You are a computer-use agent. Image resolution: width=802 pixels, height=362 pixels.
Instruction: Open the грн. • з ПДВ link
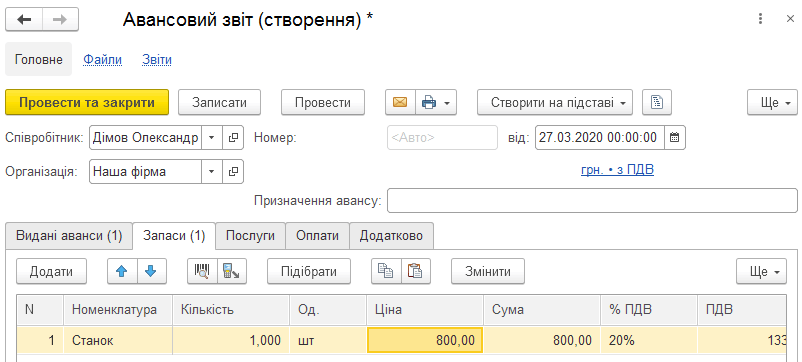click(617, 170)
